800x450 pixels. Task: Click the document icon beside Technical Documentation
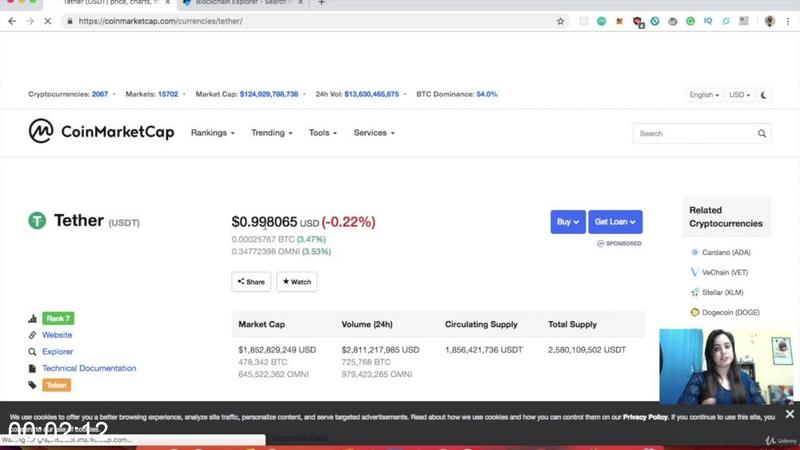pyautogui.click(x=32, y=368)
